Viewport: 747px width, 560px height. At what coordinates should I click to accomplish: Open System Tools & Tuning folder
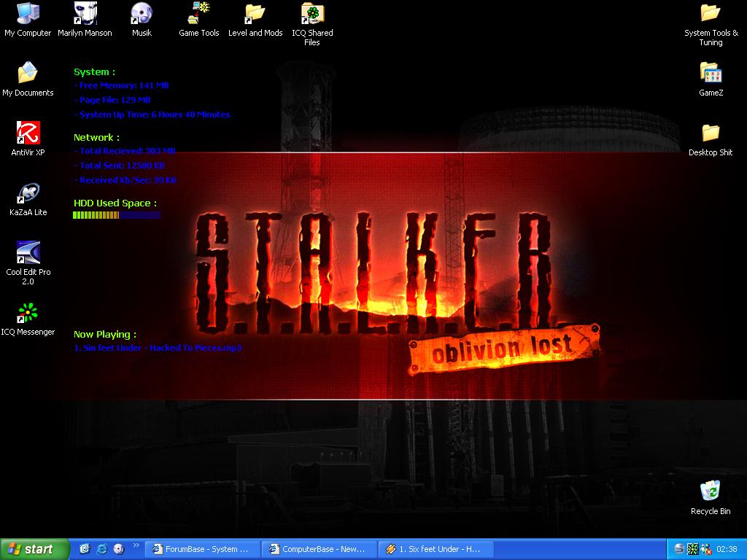tap(711, 24)
